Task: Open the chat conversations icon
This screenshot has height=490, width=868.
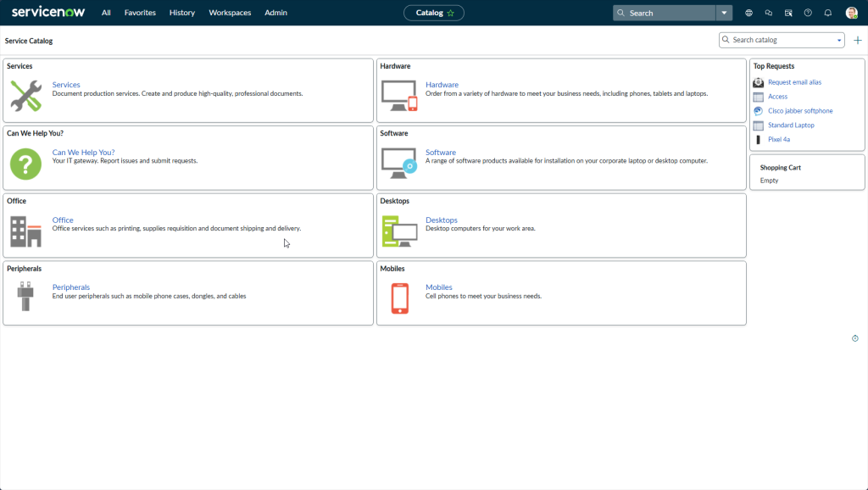Action: pos(769,13)
